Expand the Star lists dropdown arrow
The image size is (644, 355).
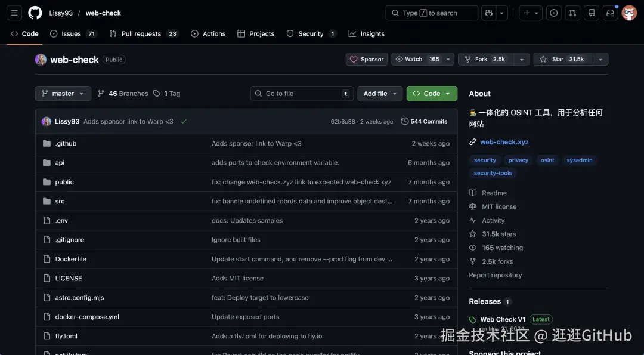coord(600,59)
